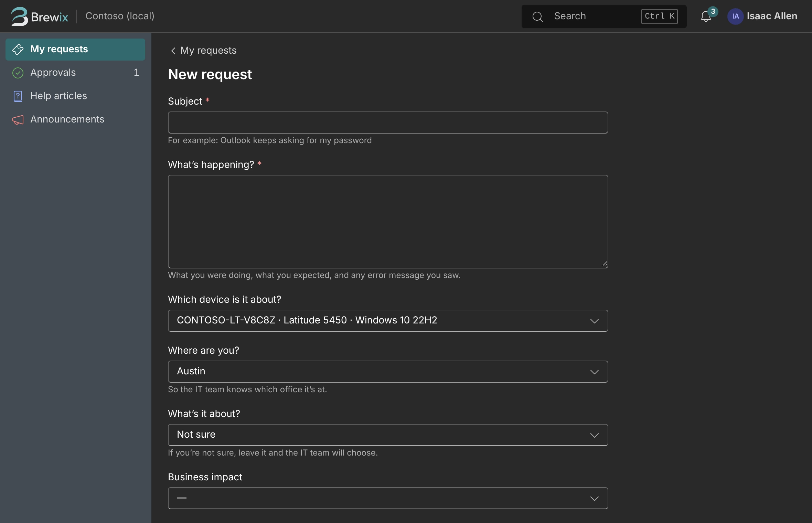The height and width of the screenshot is (523, 812).
Task: Click the Approvals checkmark icon
Action: coord(18,73)
